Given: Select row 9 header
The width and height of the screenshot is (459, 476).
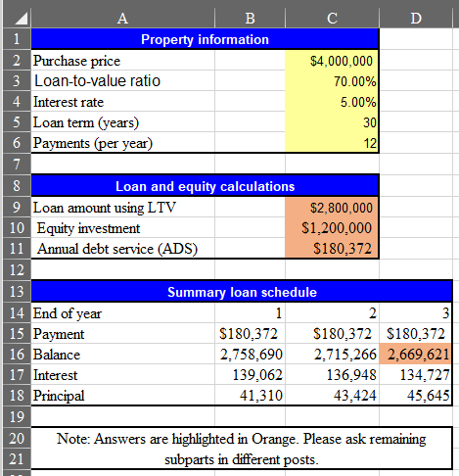Looking at the screenshot, I should (17, 208).
